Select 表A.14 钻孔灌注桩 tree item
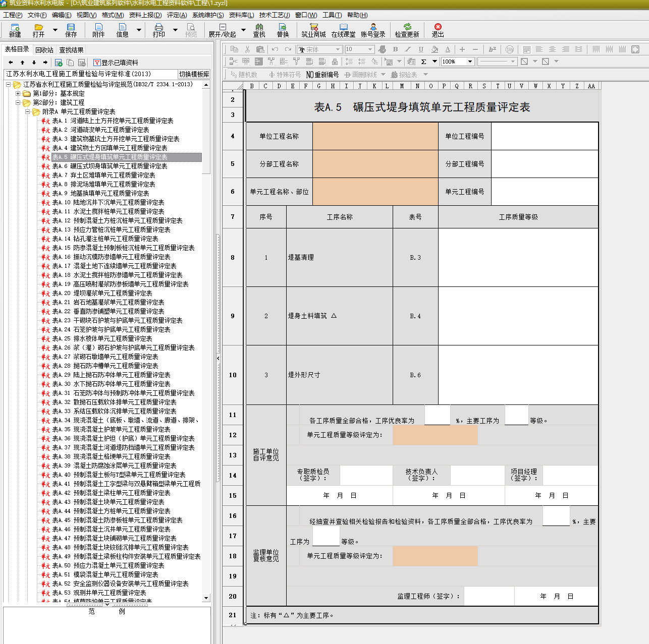Viewport: 649px width, 644px height. [x=105, y=239]
